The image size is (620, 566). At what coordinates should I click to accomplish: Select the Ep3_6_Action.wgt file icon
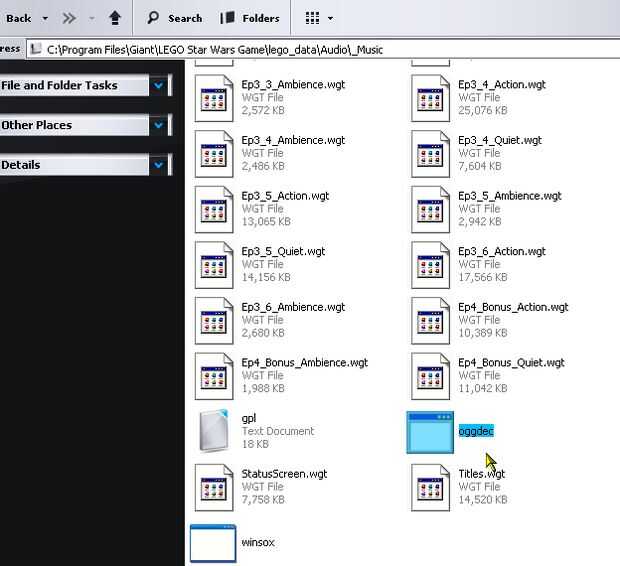click(430, 265)
